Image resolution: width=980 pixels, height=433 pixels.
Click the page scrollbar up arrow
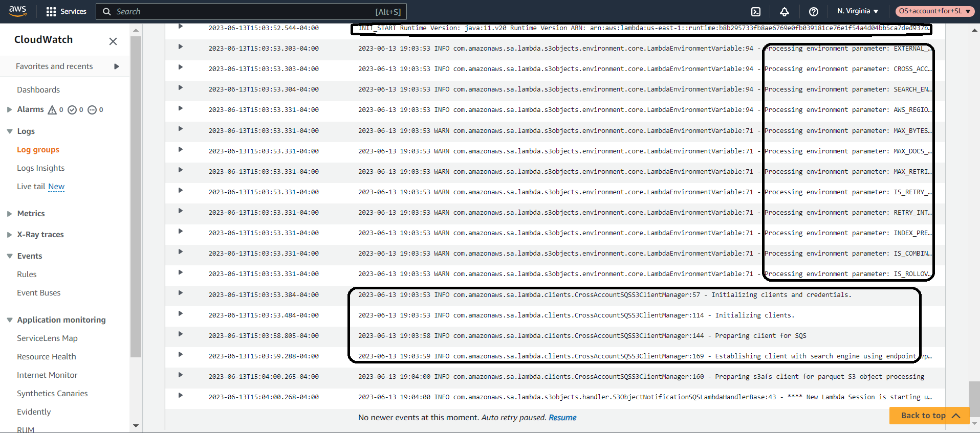pyautogui.click(x=974, y=31)
